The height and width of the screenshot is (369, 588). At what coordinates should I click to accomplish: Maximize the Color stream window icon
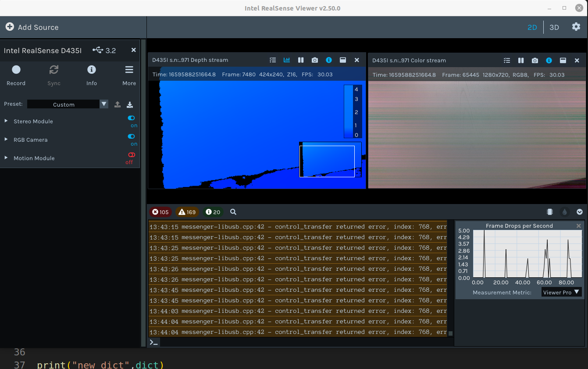[x=563, y=61]
